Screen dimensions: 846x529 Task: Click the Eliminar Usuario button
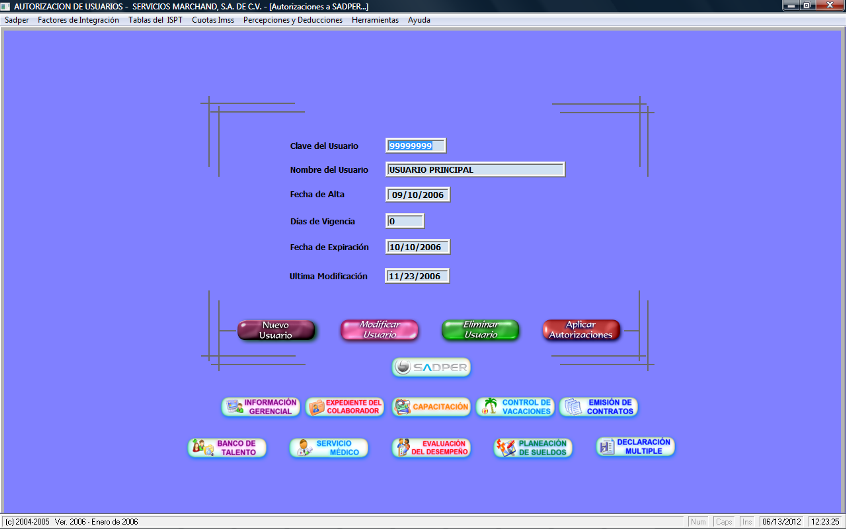(480, 330)
